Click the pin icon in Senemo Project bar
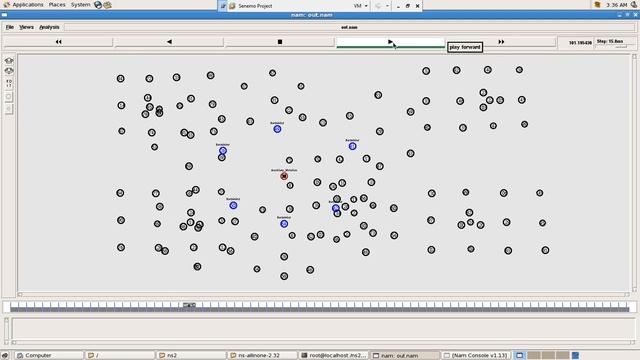The image size is (640, 360). pos(223,6)
